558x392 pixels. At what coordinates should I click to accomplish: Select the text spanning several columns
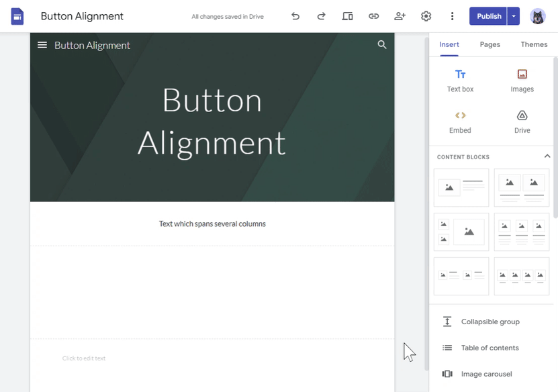(212, 224)
